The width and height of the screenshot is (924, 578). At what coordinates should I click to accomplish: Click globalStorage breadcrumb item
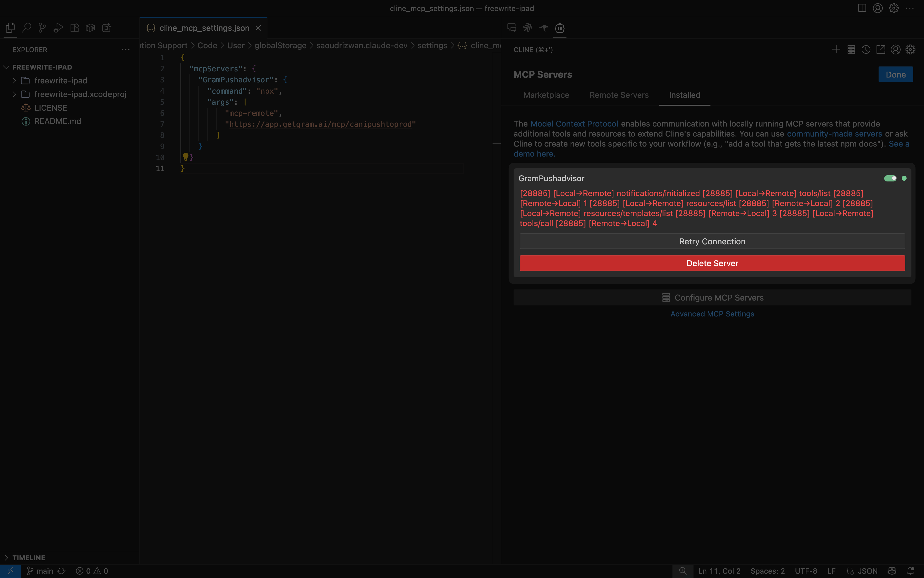pos(280,45)
